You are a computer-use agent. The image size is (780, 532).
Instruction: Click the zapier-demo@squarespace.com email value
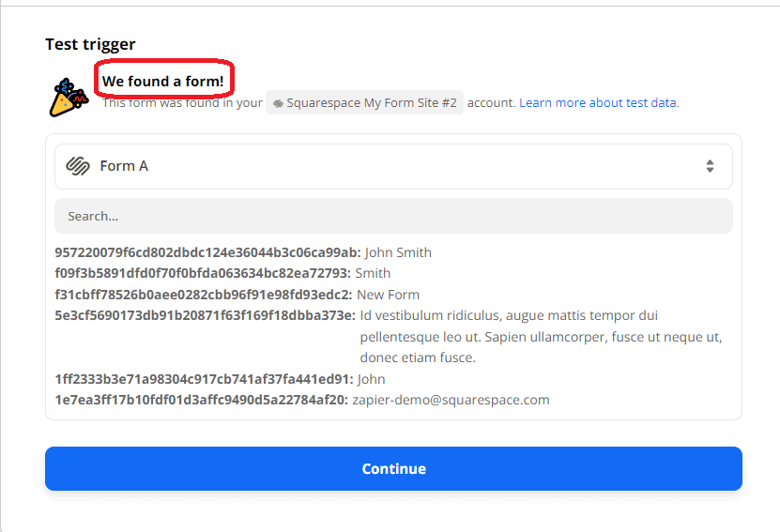click(451, 400)
